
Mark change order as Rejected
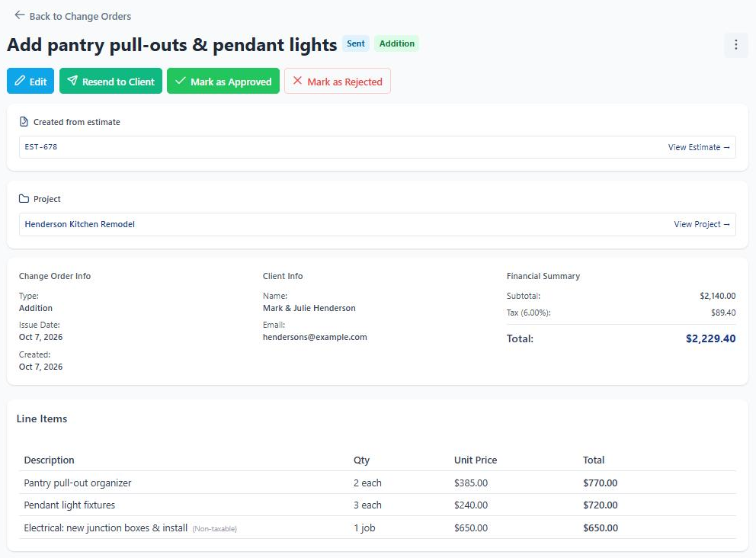tap(338, 81)
